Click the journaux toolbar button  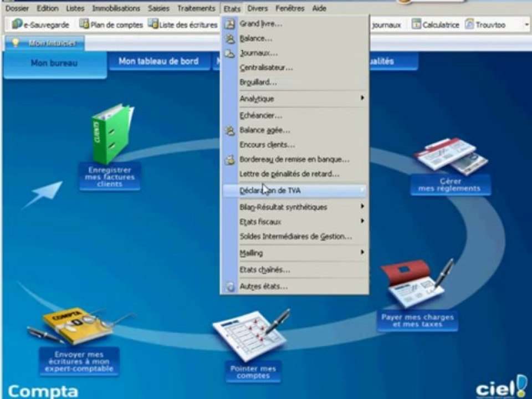[386, 25]
